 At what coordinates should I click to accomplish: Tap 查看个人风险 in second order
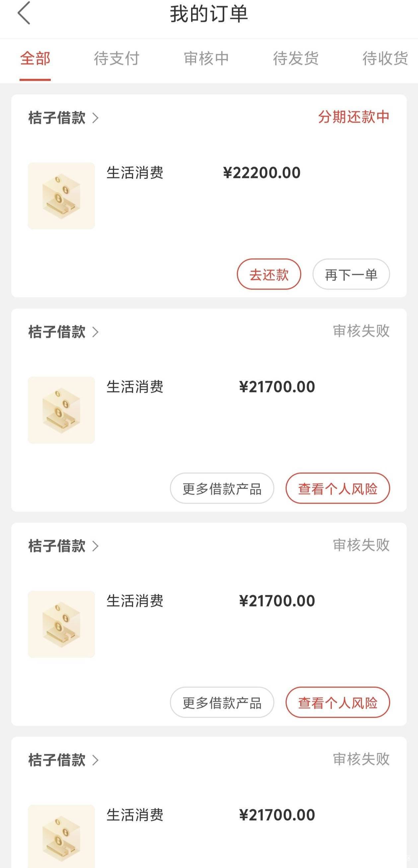pos(337,488)
